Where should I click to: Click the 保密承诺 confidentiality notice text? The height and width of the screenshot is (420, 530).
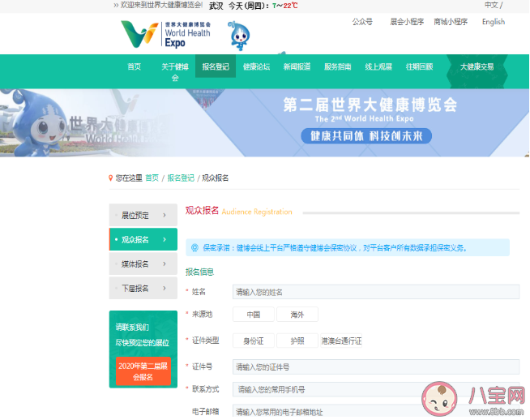click(x=335, y=248)
